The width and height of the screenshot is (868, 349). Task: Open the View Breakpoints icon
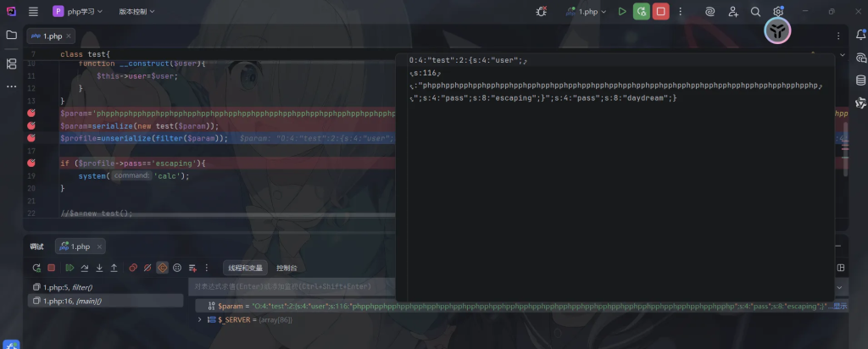(x=133, y=268)
